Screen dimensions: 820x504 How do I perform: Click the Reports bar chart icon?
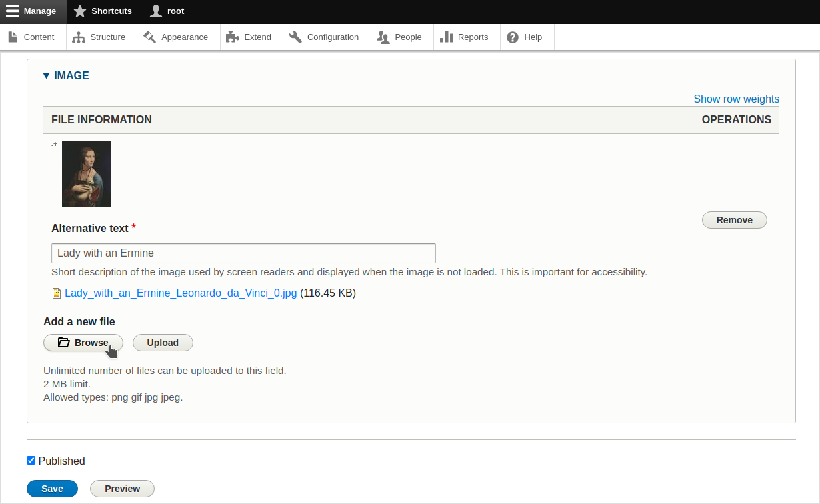pyautogui.click(x=447, y=37)
